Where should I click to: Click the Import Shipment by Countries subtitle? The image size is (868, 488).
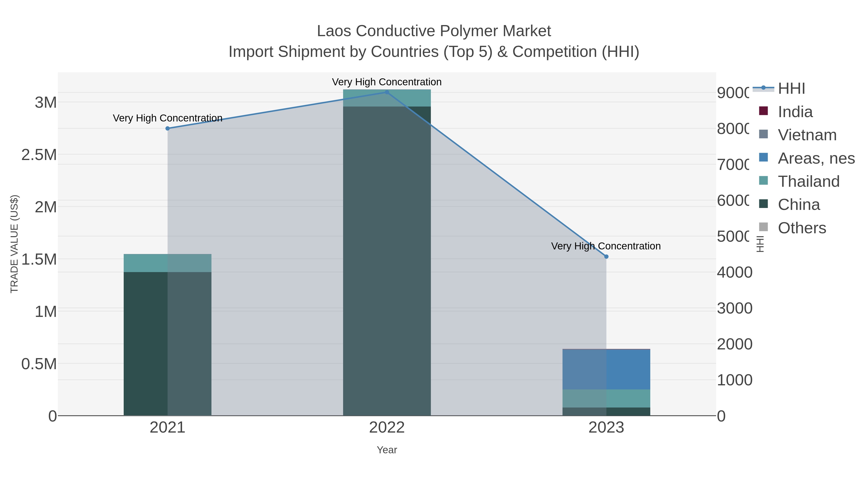(434, 52)
